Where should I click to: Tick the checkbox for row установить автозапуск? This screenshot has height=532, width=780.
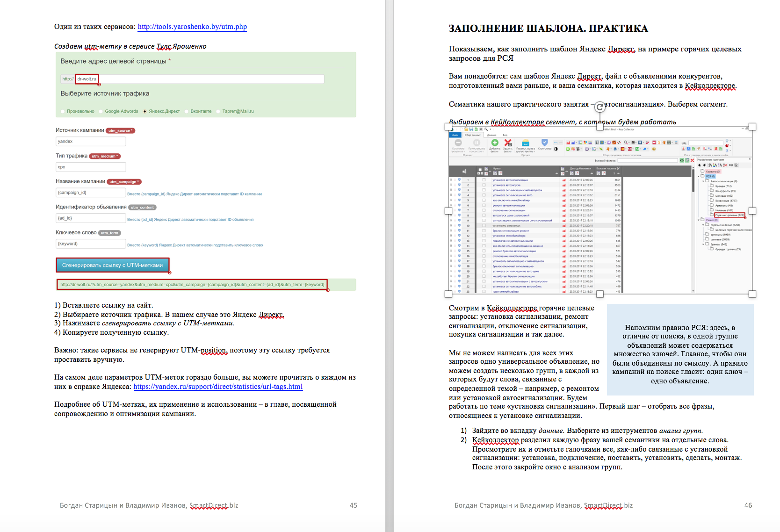click(484, 225)
